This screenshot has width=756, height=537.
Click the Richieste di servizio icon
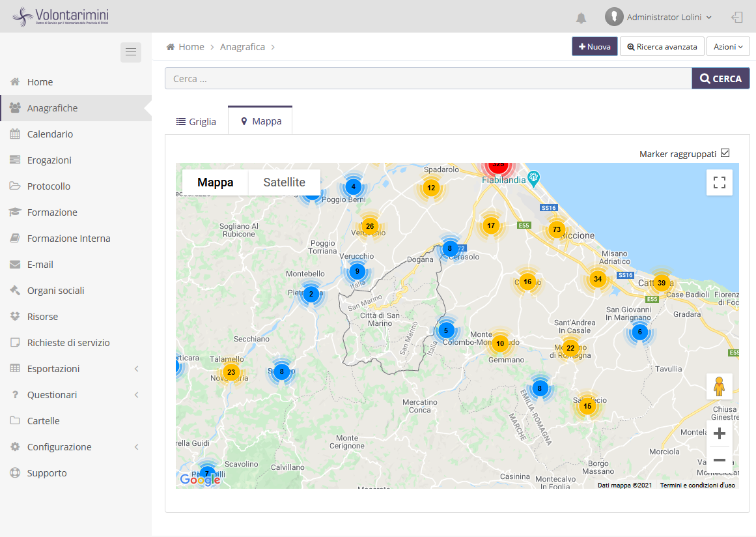coord(15,343)
